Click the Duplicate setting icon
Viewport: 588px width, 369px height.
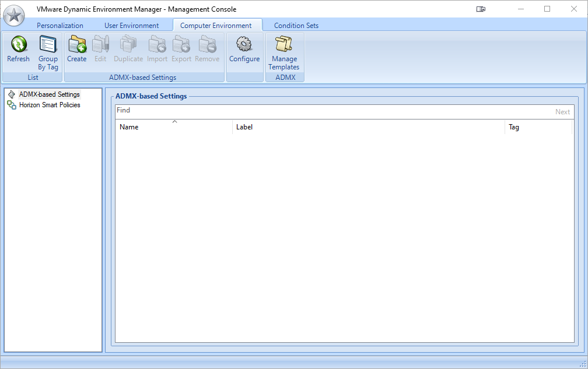[128, 44]
